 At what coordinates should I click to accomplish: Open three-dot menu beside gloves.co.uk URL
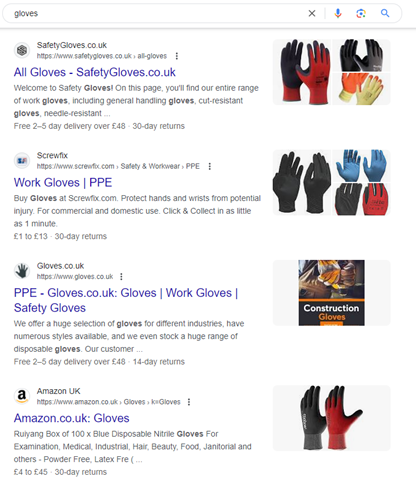pos(121,277)
